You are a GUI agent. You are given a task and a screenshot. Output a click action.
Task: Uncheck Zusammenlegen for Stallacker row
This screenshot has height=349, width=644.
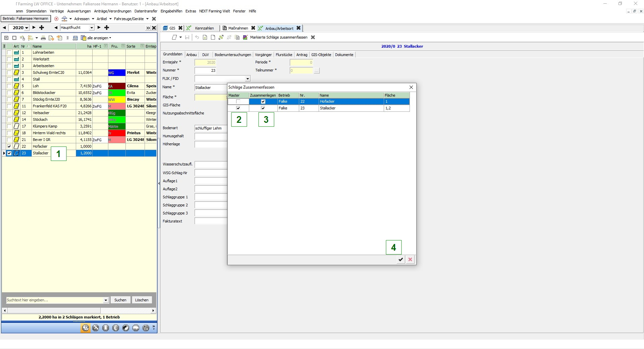tap(263, 108)
